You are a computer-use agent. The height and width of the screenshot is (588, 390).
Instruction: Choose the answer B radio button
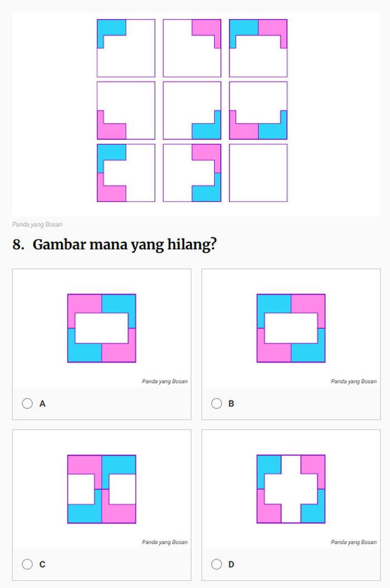[217, 404]
